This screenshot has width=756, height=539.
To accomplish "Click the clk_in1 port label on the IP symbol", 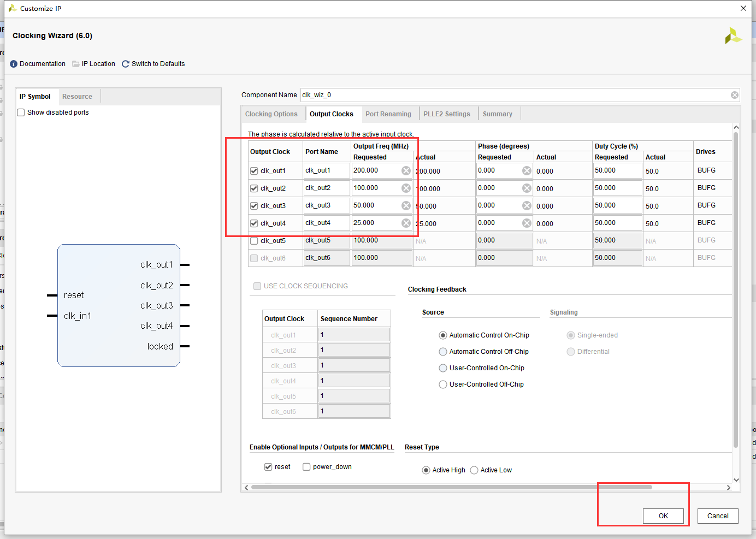I will coord(78,316).
